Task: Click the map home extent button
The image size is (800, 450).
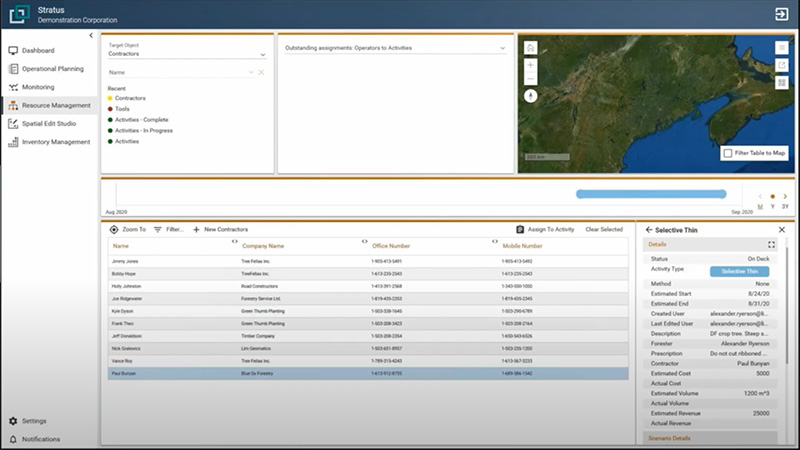Action: [x=531, y=48]
